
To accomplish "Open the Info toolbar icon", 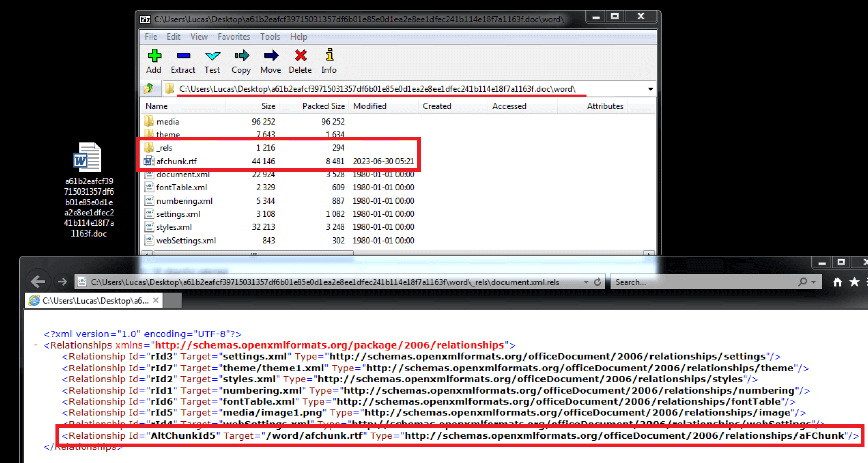I will [x=329, y=61].
